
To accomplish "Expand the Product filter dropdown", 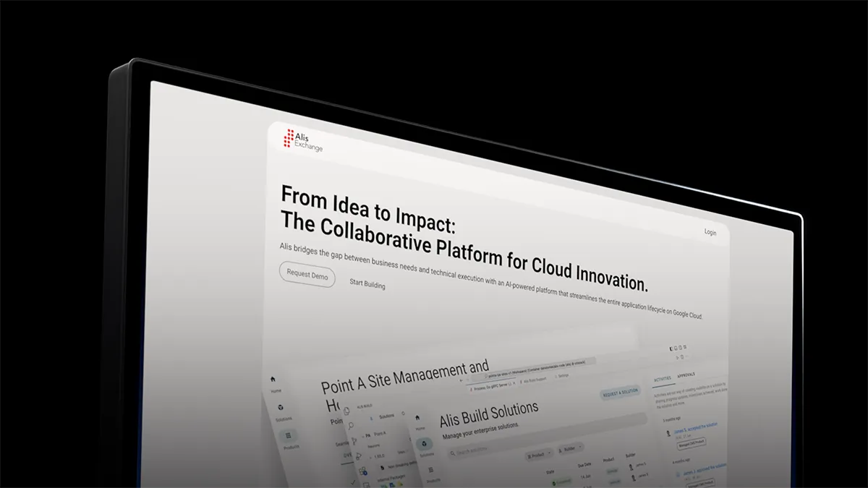I will coord(539,456).
